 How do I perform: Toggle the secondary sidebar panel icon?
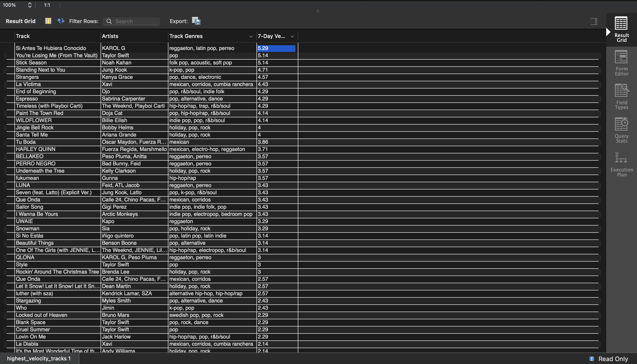pos(594,21)
